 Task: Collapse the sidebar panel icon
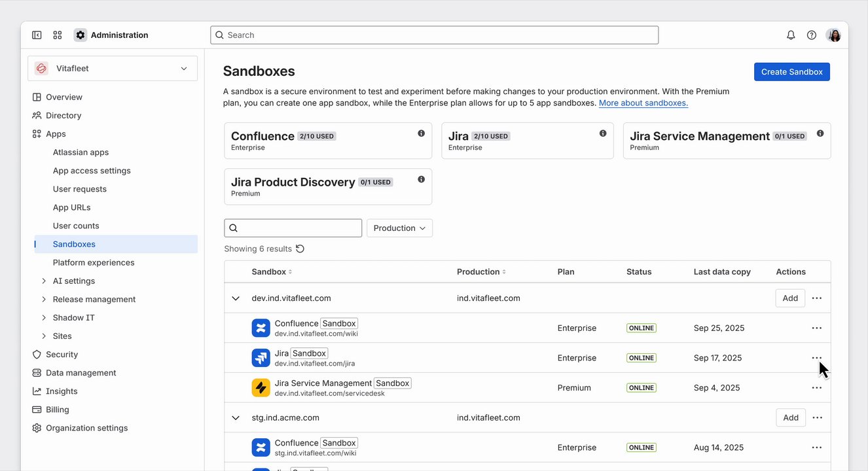tap(37, 35)
